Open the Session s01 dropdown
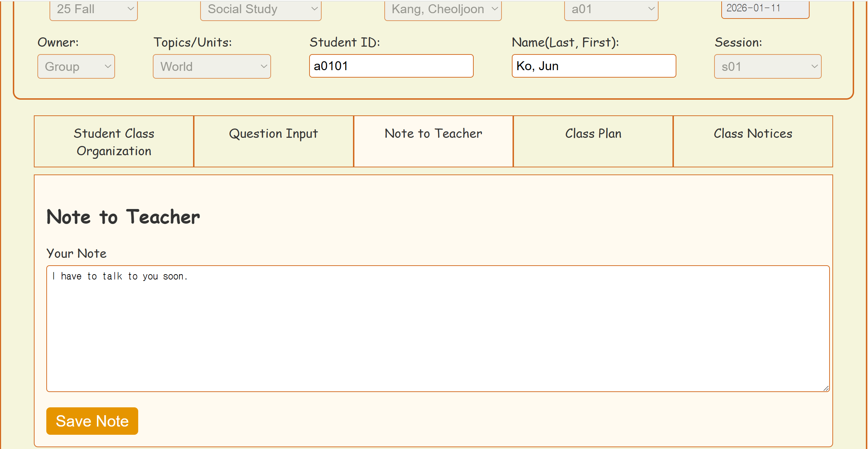Viewport: 868px width, 449px height. [x=768, y=67]
